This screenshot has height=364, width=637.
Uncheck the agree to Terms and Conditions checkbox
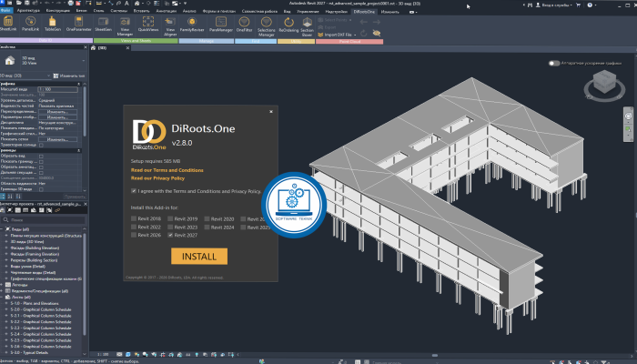(x=134, y=191)
